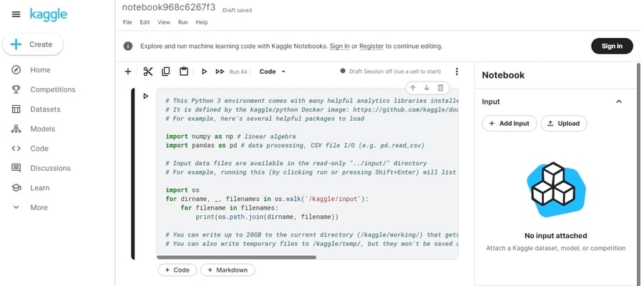The image size is (644, 286).
Task: Open Code brackets icon in sidebar
Action: tap(16, 149)
